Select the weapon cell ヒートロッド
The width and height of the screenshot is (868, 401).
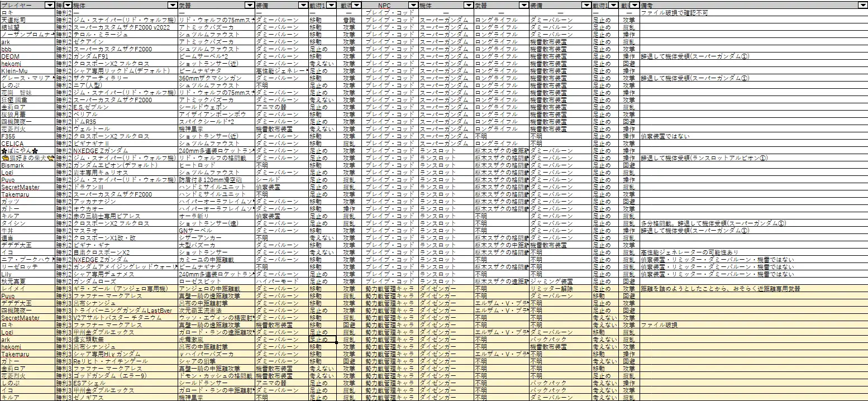(216, 165)
